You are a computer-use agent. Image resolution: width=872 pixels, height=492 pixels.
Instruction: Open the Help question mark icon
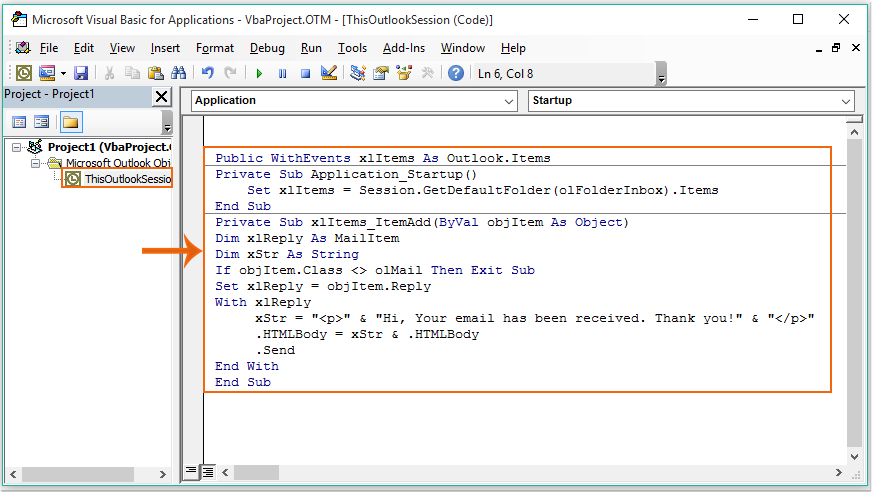click(x=455, y=73)
